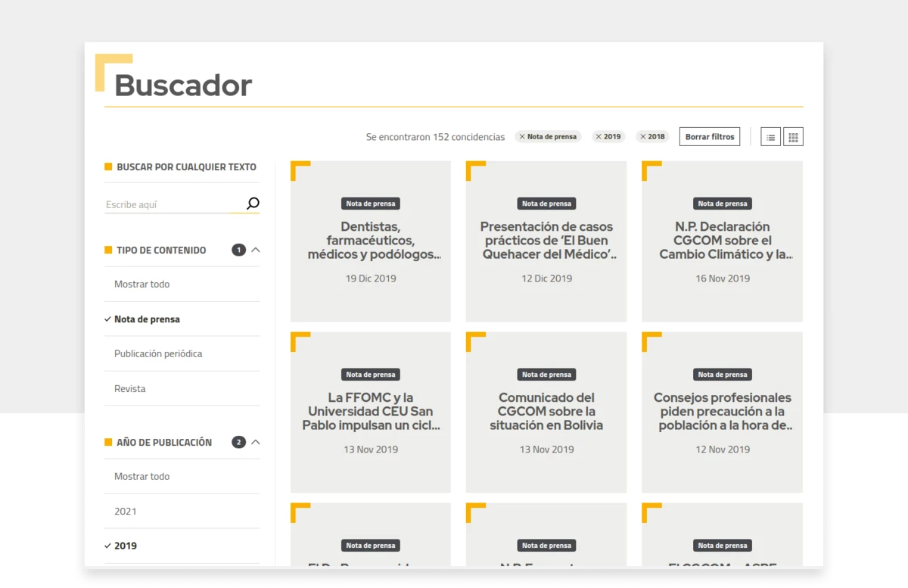Image resolution: width=908 pixels, height=588 pixels.
Task: Remove the 2018 filter chip
Action: 643,137
